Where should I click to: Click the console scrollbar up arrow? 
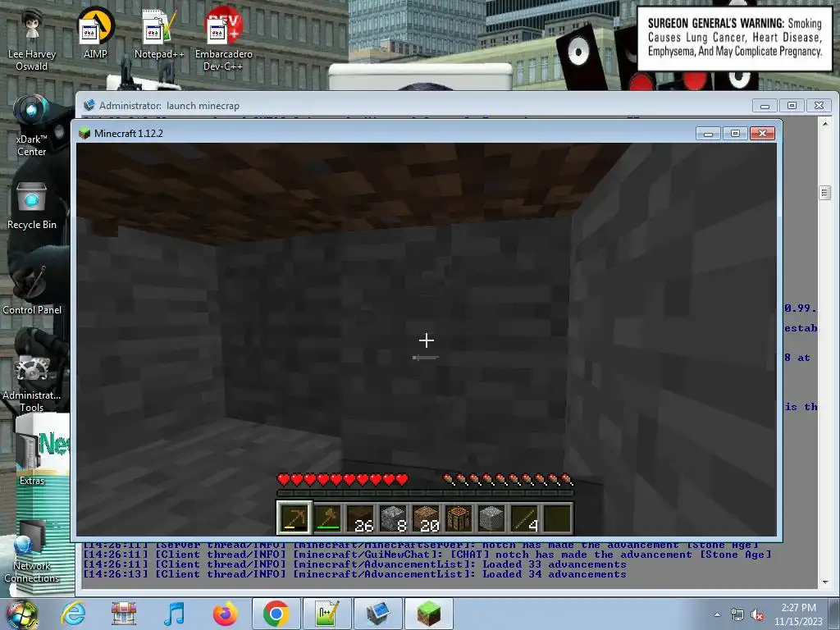[825, 123]
